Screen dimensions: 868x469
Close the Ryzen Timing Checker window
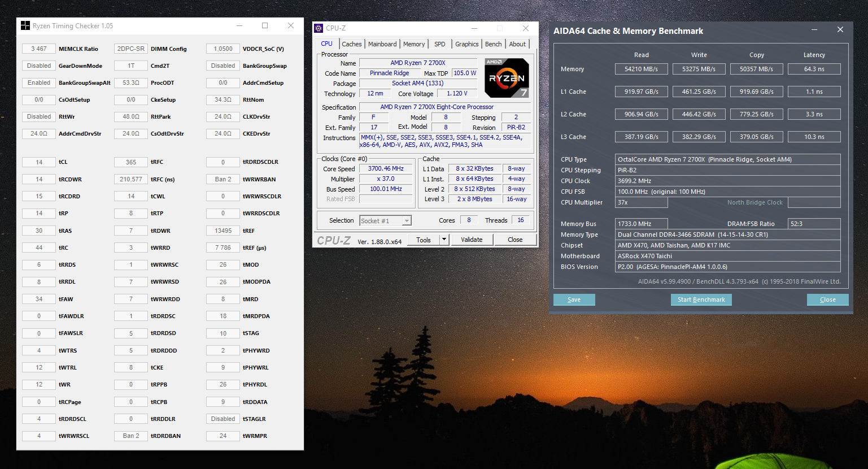291,25
